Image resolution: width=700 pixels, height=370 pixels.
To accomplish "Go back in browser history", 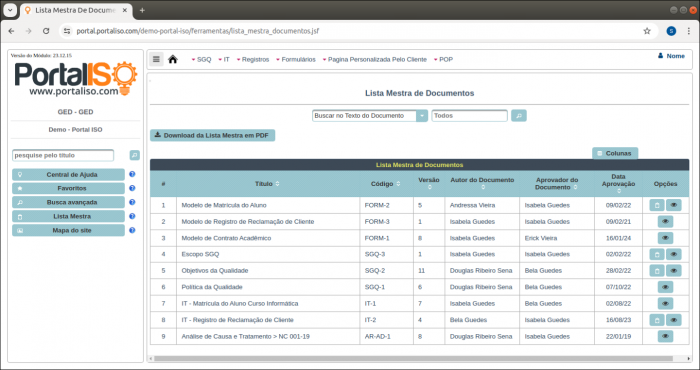I will pyautogui.click(x=12, y=31).
